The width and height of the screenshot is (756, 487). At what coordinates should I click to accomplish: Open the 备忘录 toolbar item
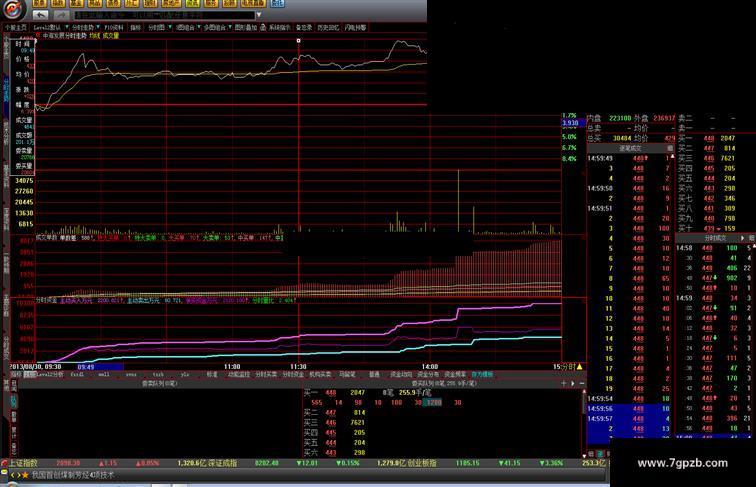[304, 27]
